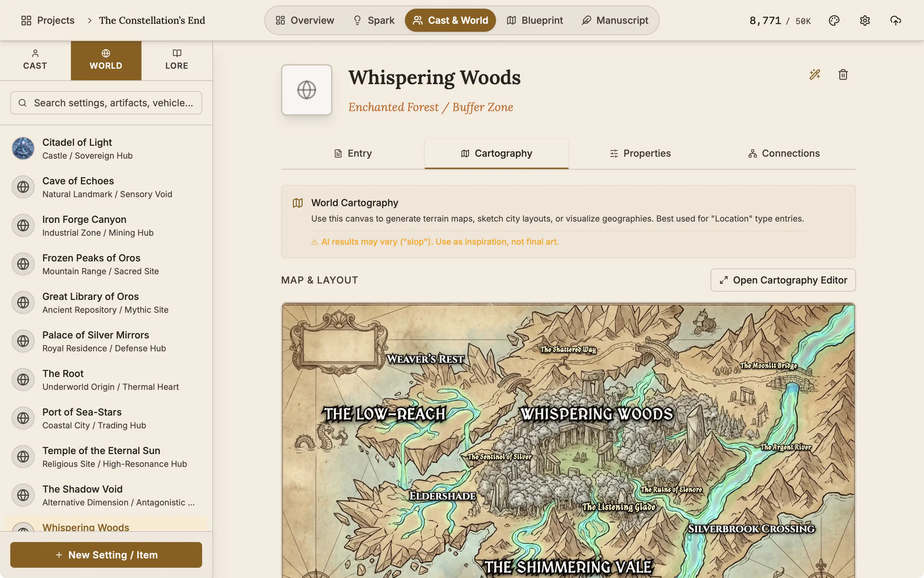Click the Great Library of Oros globe icon
924x578 pixels.
point(23,302)
